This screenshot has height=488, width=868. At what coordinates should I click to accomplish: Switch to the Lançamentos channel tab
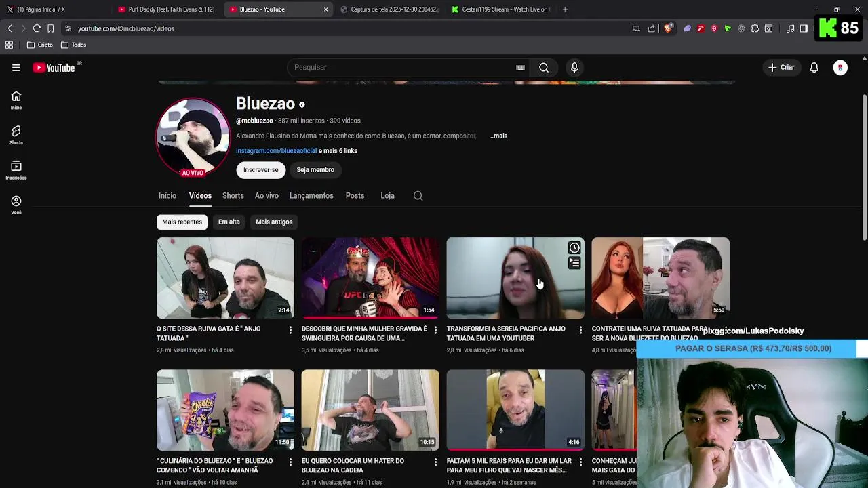(311, 196)
